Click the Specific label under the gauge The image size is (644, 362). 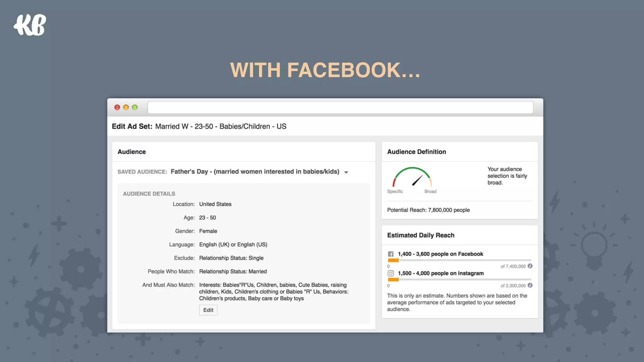395,191
